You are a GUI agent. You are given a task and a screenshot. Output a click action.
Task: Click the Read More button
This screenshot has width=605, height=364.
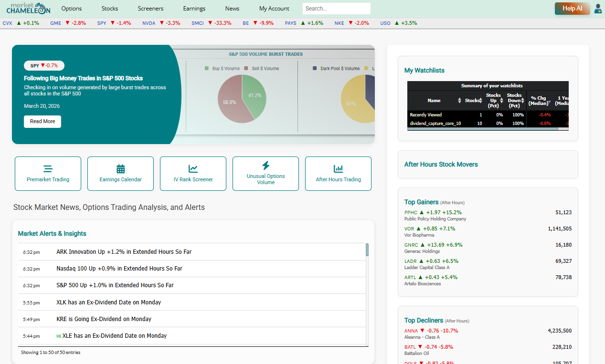point(42,122)
